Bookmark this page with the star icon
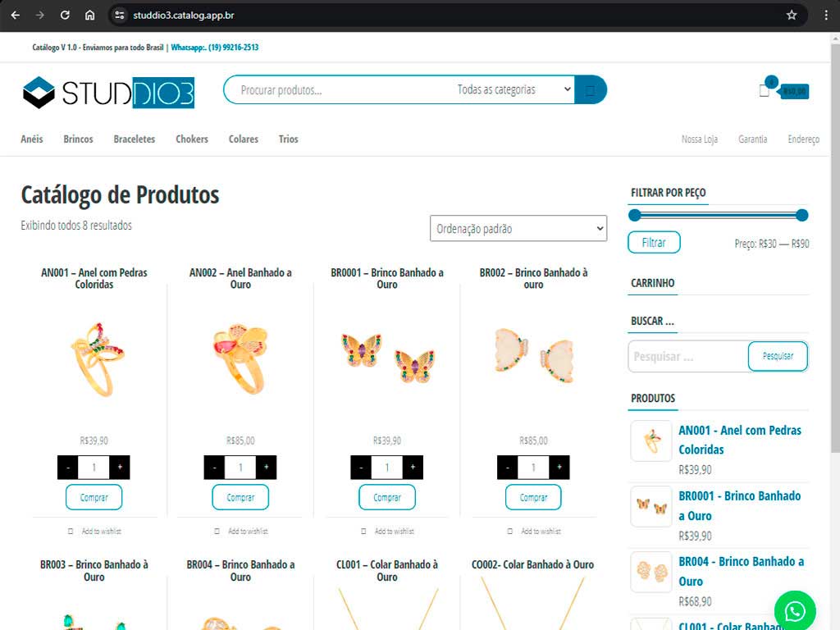This screenshot has width=840, height=630. (792, 15)
